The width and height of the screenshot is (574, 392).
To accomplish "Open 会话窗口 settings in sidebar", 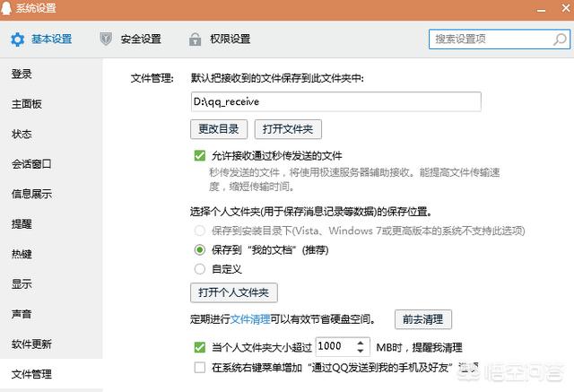I will (x=51, y=164).
